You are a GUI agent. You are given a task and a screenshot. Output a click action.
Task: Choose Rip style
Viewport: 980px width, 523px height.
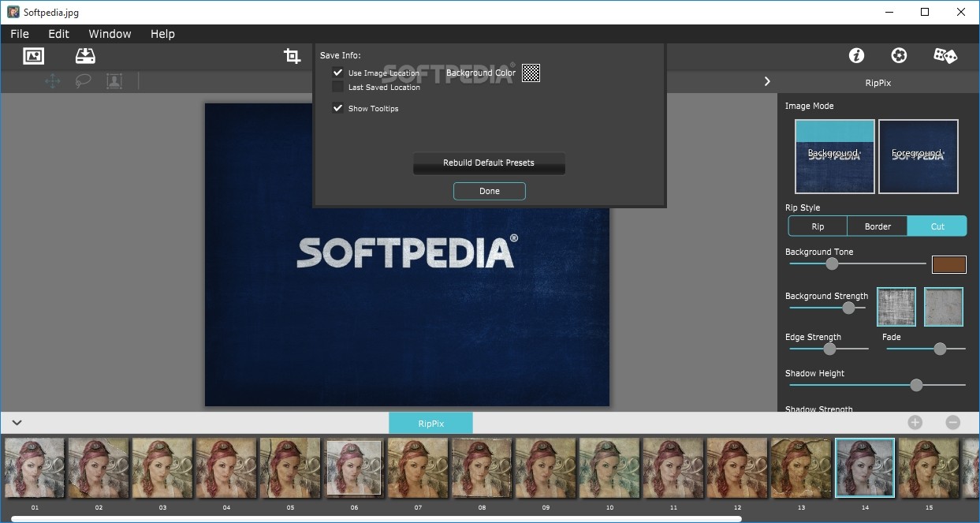click(x=818, y=226)
